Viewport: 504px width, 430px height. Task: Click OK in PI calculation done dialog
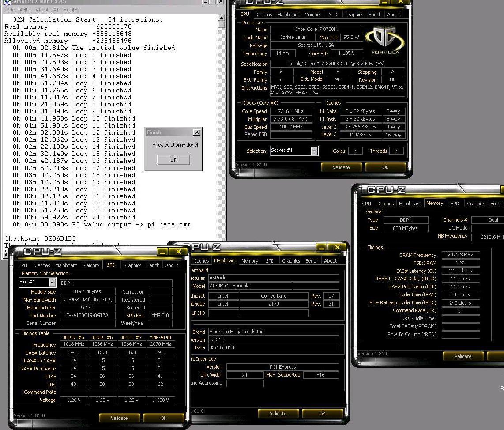[173, 160]
